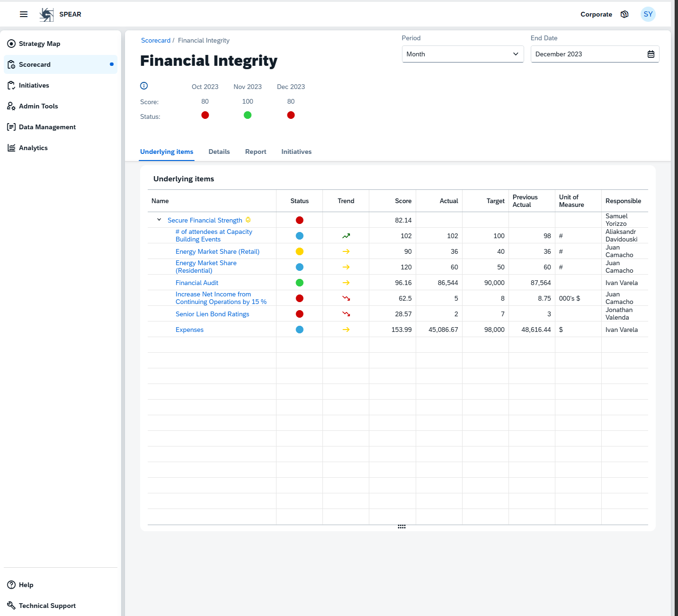Open the Initiatives sidebar icon
This screenshot has height=616, width=678.
point(11,85)
